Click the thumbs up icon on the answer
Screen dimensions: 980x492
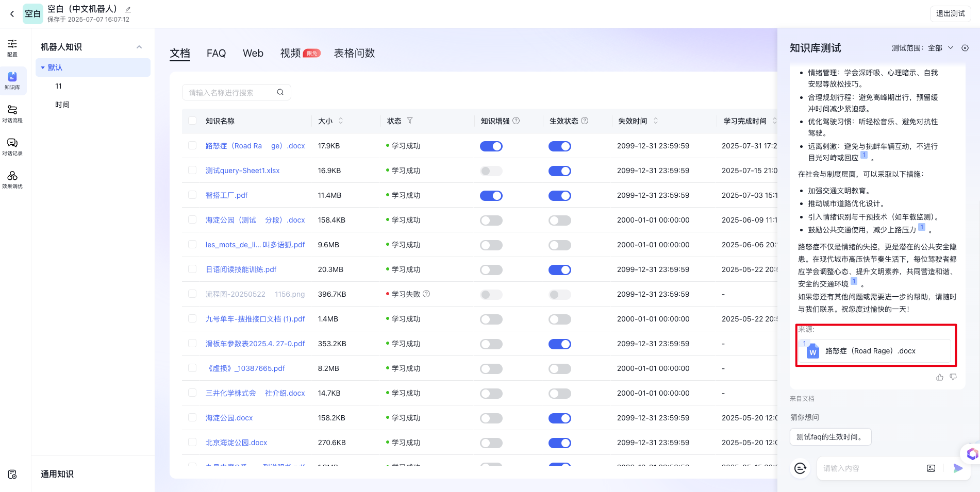coord(940,377)
